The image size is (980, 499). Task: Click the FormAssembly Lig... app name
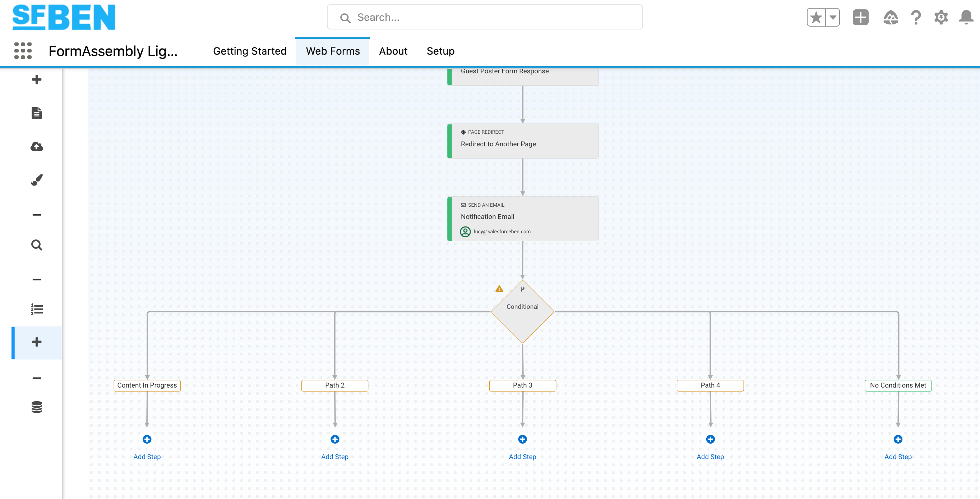pyautogui.click(x=113, y=51)
